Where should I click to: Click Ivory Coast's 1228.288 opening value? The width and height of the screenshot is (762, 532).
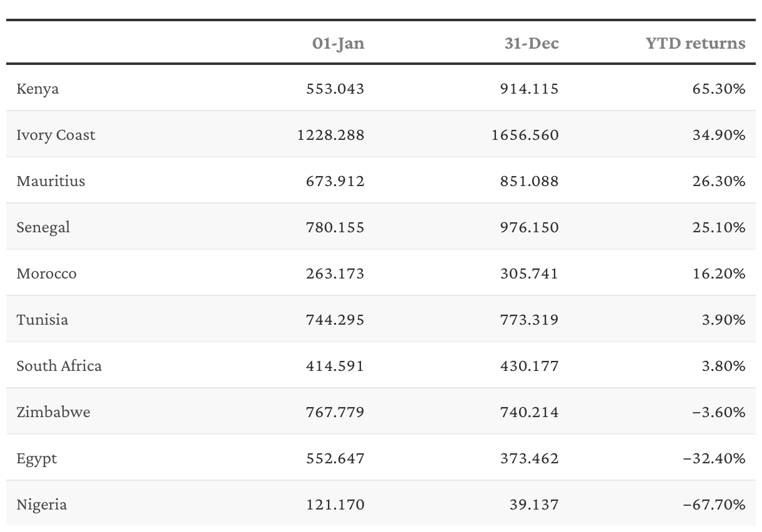coord(330,135)
